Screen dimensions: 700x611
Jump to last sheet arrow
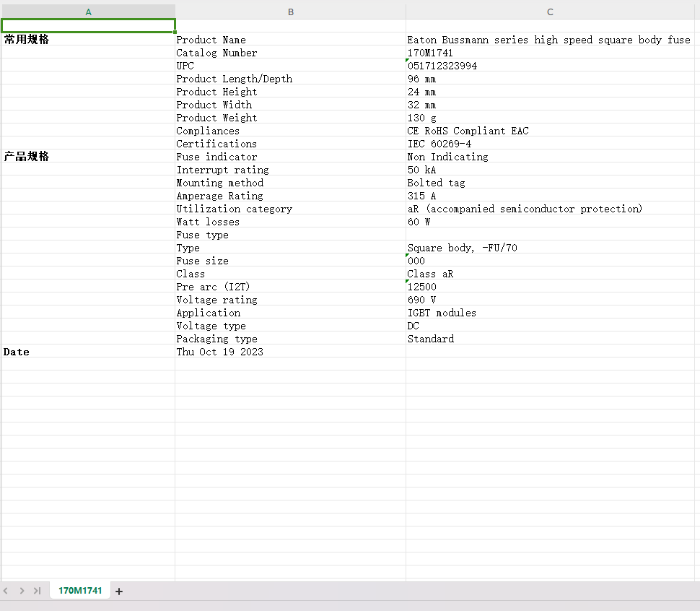(37, 591)
